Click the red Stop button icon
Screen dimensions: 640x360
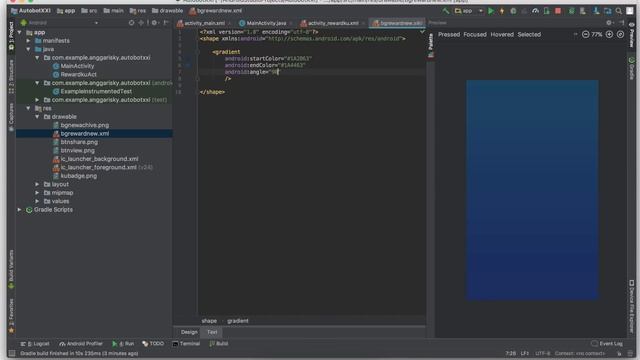[x=558, y=11]
